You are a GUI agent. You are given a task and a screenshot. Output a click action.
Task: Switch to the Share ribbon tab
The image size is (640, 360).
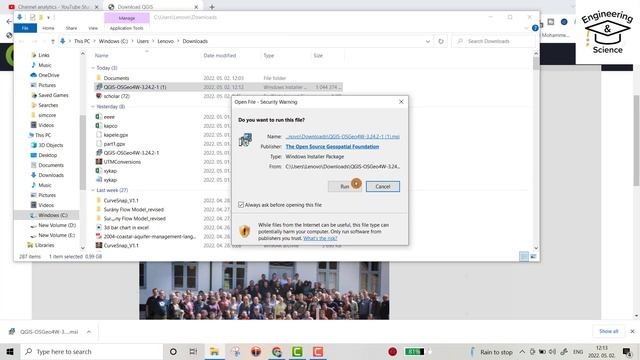71,28
